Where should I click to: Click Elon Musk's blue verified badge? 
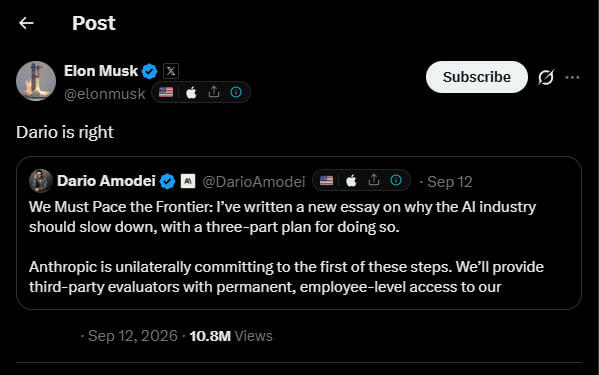click(149, 71)
